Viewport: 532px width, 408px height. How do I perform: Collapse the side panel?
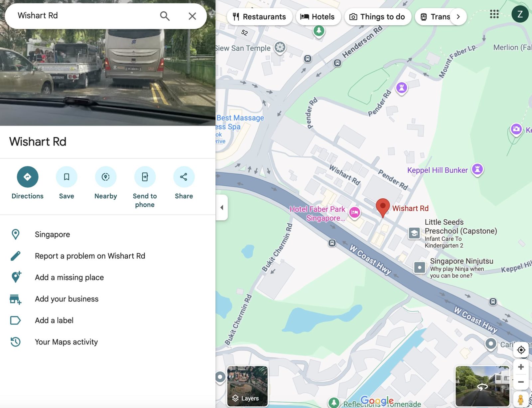pyautogui.click(x=222, y=207)
